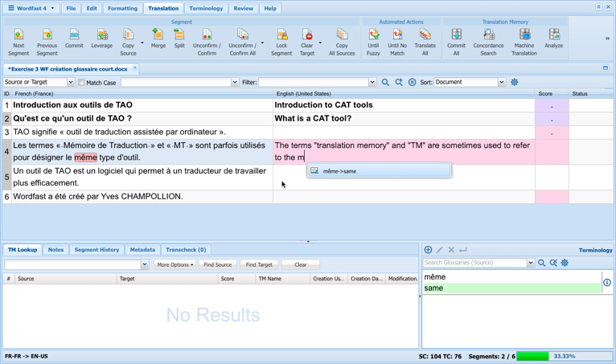Switch to the Notes tab
The width and height of the screenshot is (616, 364).
[x=55, y=249]
